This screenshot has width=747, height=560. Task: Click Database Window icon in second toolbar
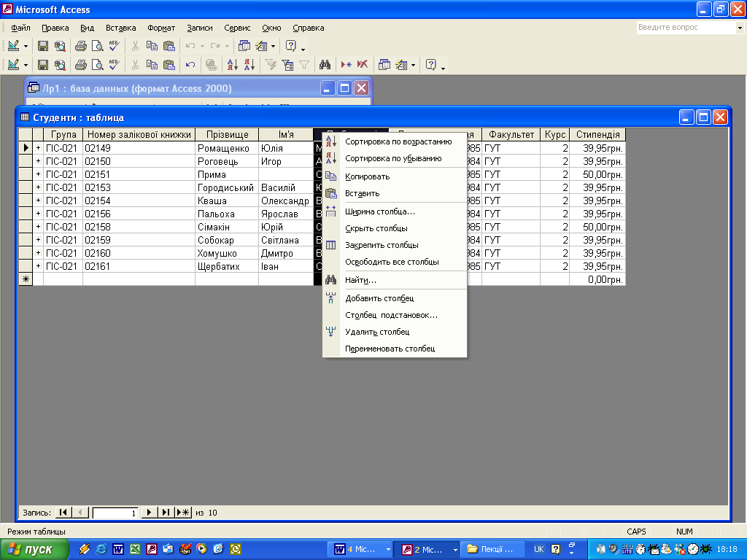tap(384, 64)
